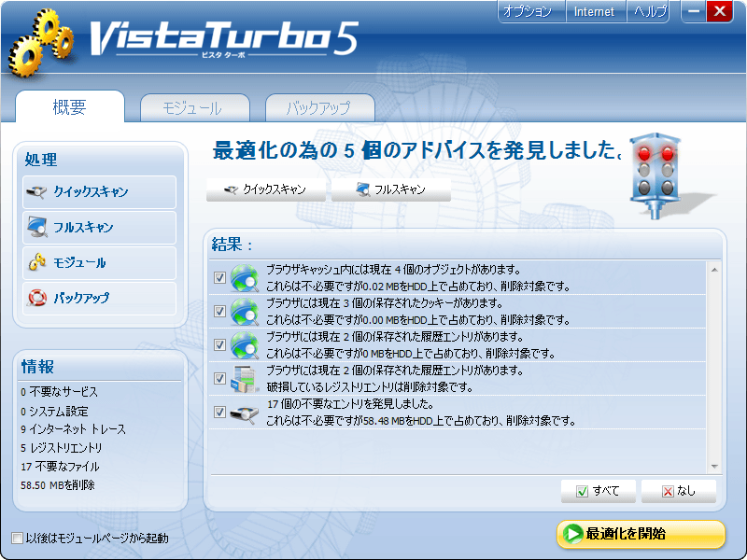Image resolution: width=747 pixels, height=560 pixels.
Task: Click the 5 レジストリエントリ entry
Action: click(62, 448)
